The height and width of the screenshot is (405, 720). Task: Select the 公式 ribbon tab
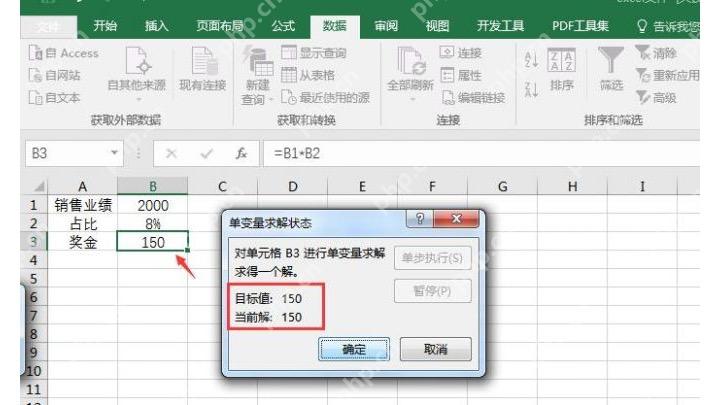283,26
